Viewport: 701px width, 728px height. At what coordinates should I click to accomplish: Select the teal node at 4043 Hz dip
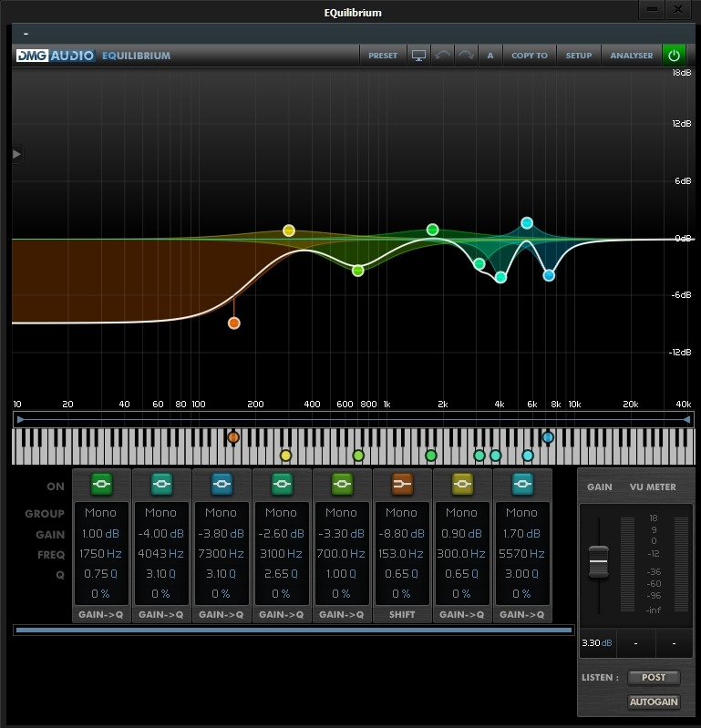(x=500, y=278)
